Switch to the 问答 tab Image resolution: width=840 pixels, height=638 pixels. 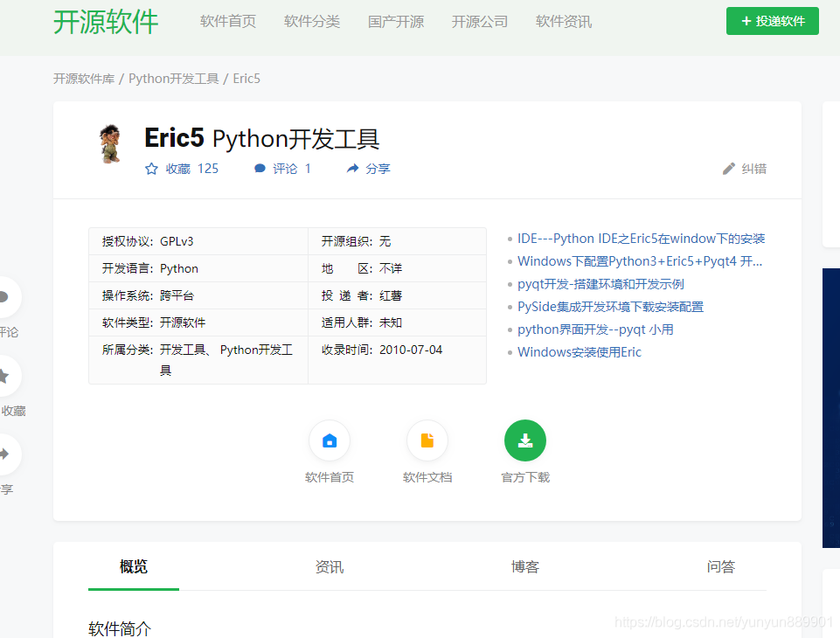(720, 566)
